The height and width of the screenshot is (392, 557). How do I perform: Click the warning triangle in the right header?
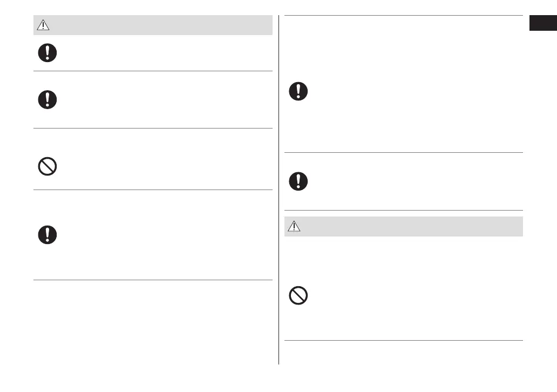[x=294, y=227]
